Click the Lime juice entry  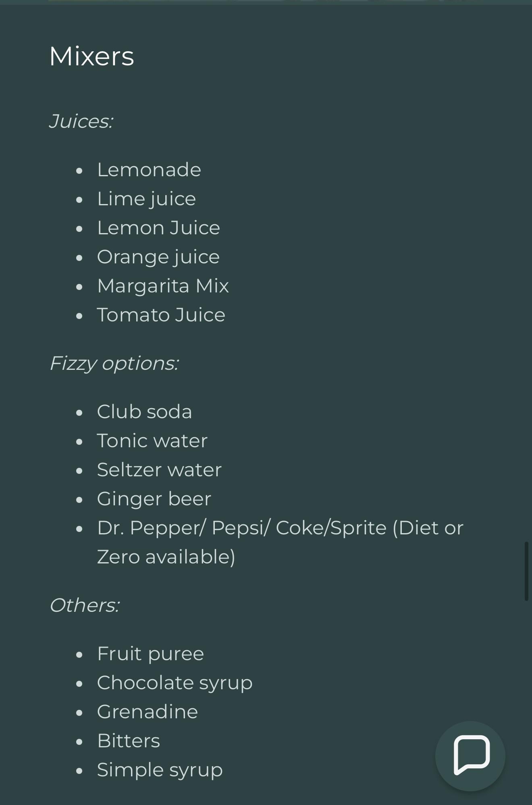point(146,199)
